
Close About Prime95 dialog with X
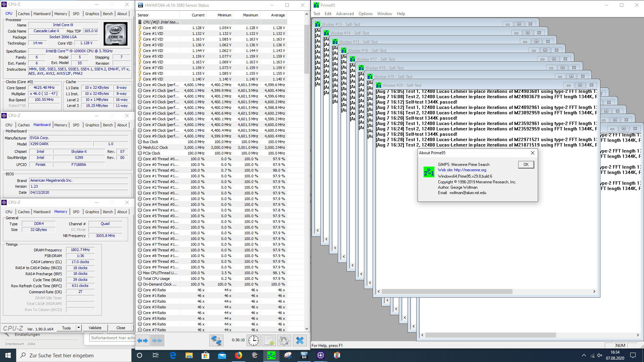[532, 153]
